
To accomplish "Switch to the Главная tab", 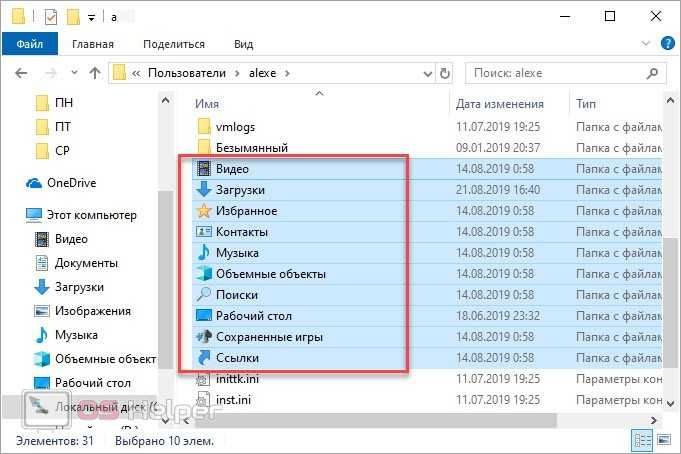I will [x=93, y=44].
